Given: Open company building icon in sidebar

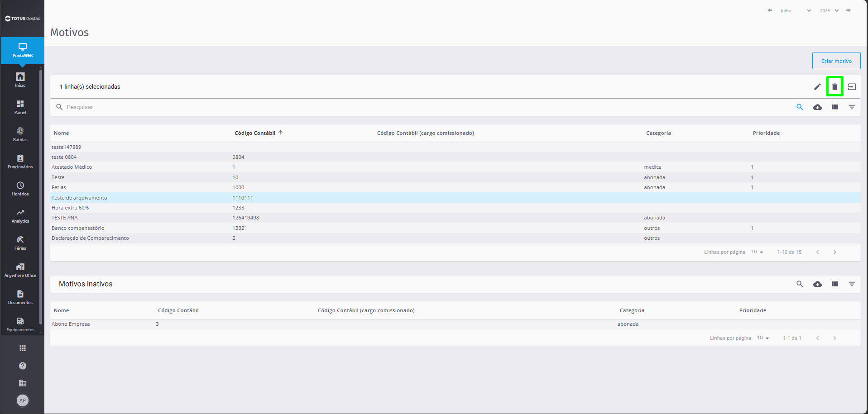Looking at the screenshot, I should 23,383.
